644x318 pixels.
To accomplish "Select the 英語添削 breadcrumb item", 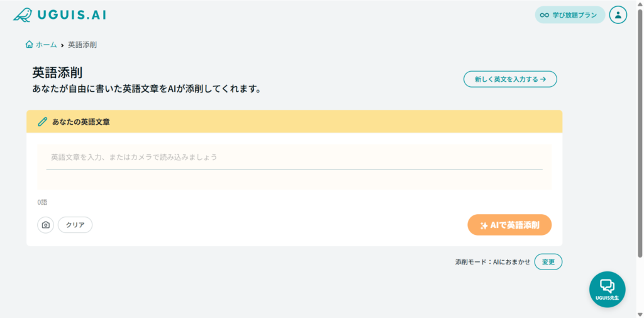I will point(82,45).
